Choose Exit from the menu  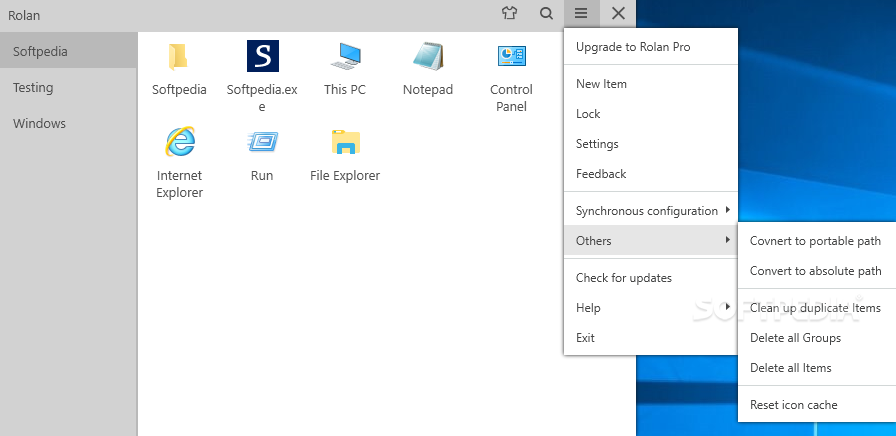pos(650,338)
